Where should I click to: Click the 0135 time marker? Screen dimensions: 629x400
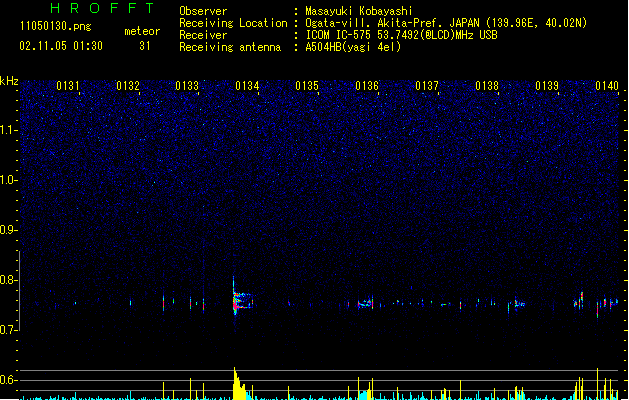tap(307, 86)
